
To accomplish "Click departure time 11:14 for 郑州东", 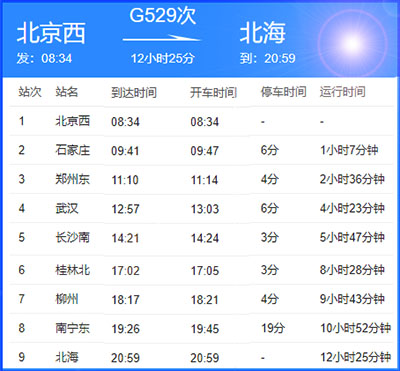I will (205, 180).
